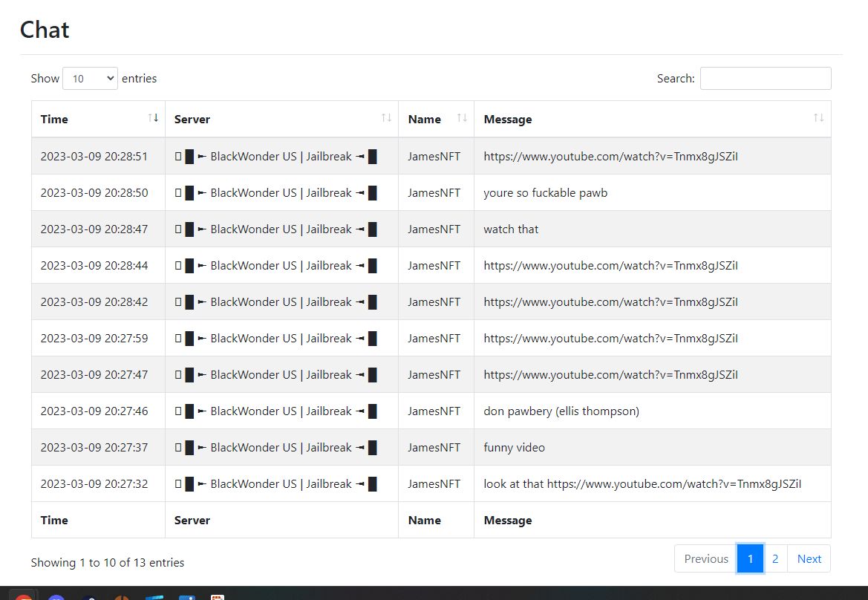Click the message 'funny video'
868x600 pixels.
coord(515,448)
